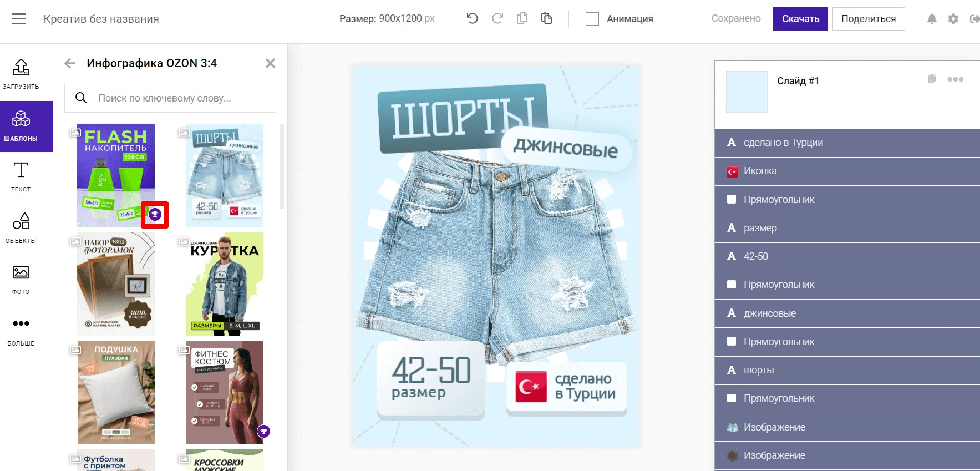This screenshot has height=471, width=980.
Task: Click ШОРТЫ heading on canvas
Action: 463,118
